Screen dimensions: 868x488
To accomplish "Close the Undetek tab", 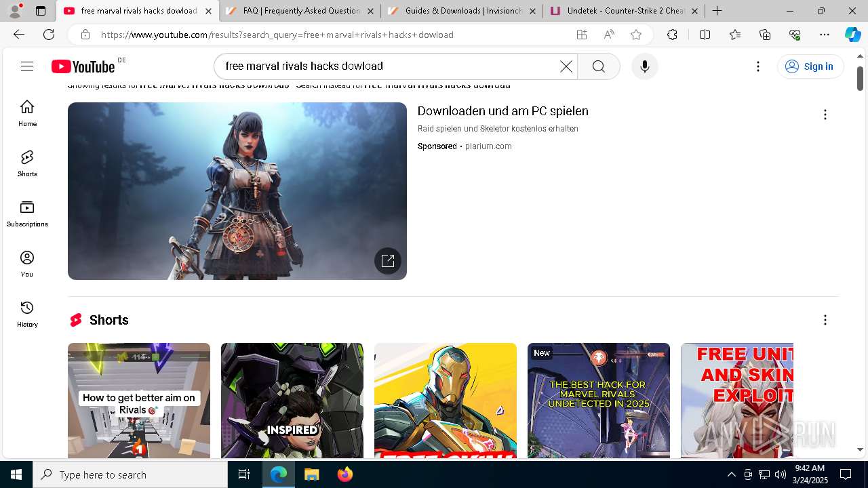I will pyautogui.click(x=694, y=11).
